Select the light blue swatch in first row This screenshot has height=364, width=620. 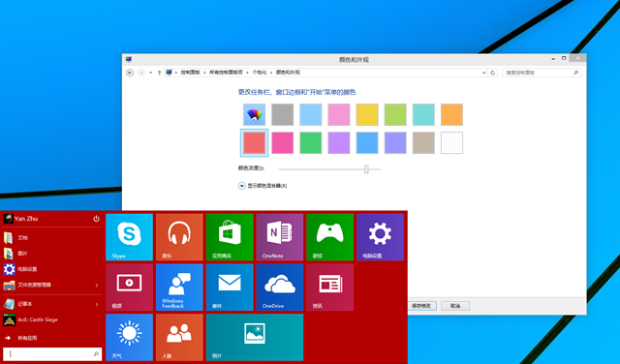311,114
